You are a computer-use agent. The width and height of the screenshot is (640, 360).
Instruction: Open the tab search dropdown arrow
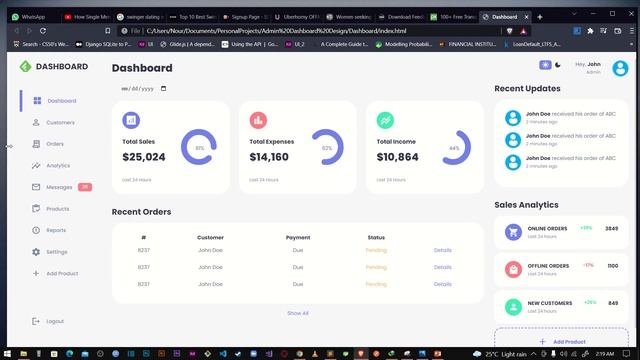(x=574, y=14)
